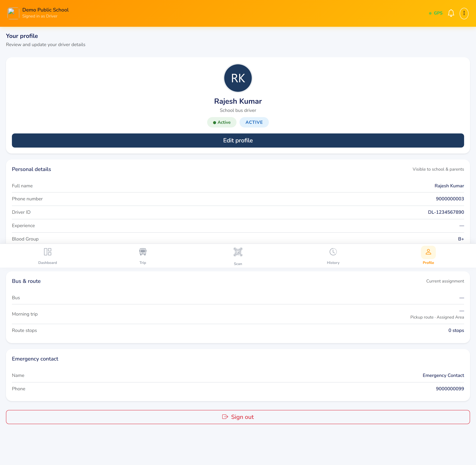Viewport: 476px width, 465px height.
Task: Click the 'Emergency Contact' name value
Action: pyautogui.click(x=443, y=375)
